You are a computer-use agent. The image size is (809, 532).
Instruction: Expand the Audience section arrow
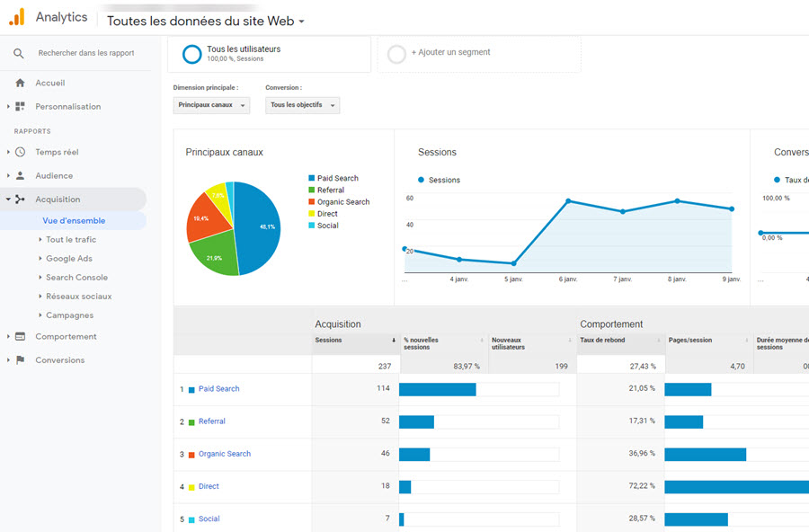click(8, 175)
